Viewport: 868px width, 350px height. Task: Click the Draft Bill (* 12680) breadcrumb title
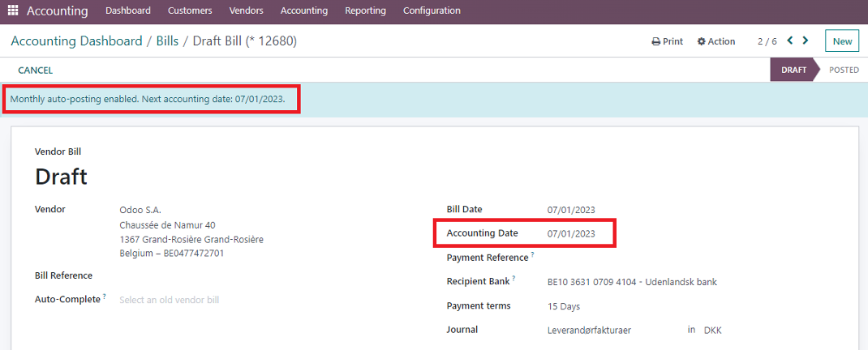tap(245, 41)
